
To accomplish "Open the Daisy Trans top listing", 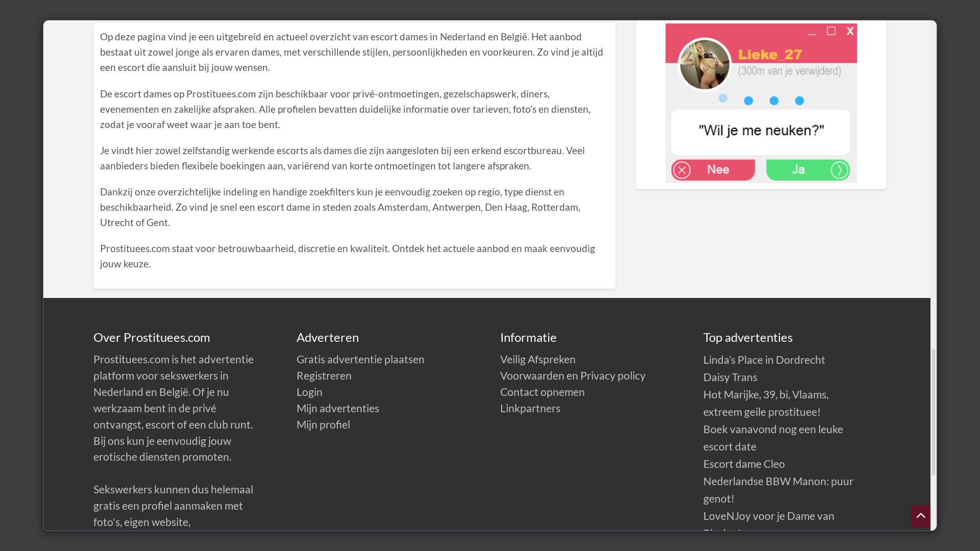I will tap(730, 377).
